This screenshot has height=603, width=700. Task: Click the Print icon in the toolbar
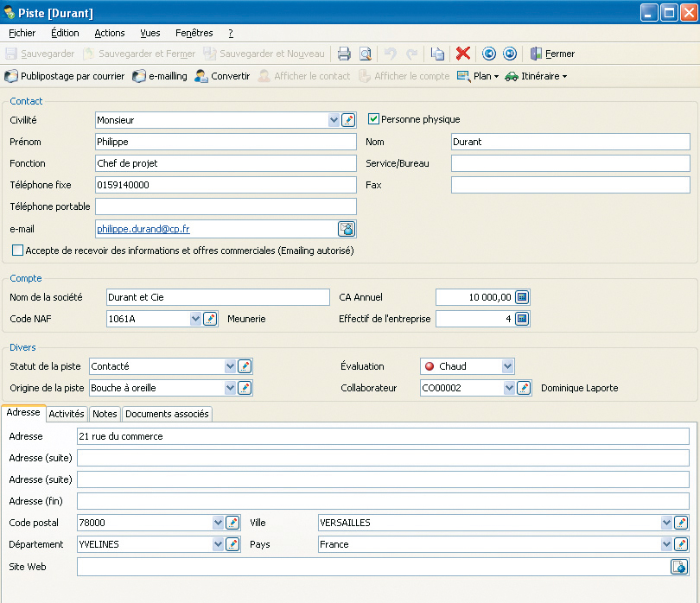click(344, 53)
